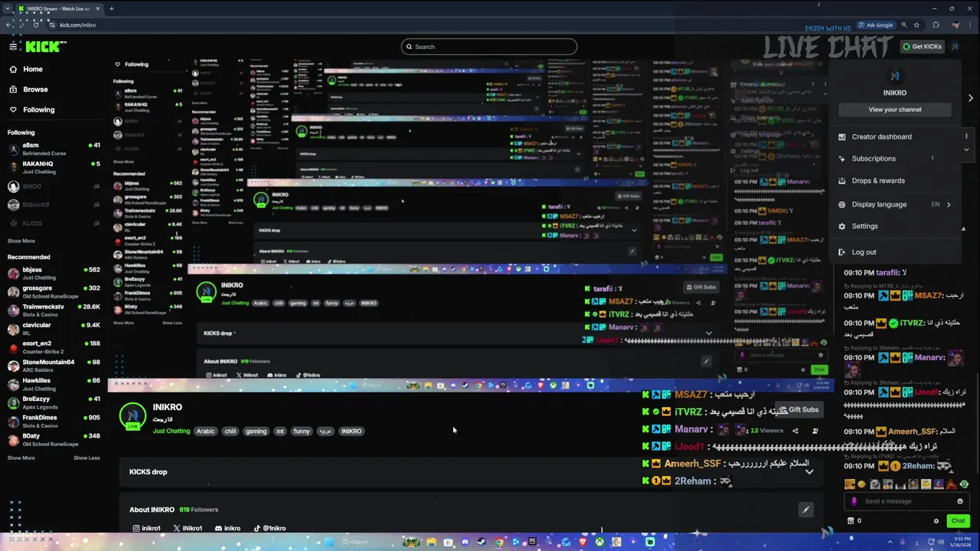980x551 pixels.
Task: Click the Just Chatting category link
Action: point(171,431)
